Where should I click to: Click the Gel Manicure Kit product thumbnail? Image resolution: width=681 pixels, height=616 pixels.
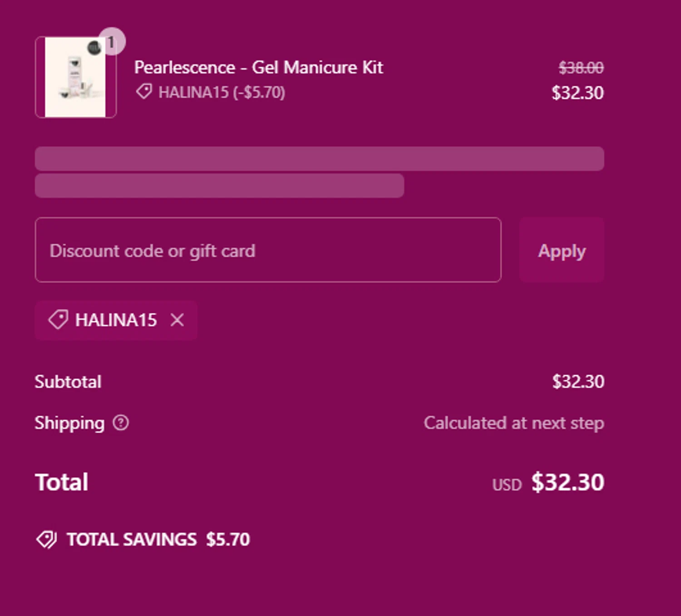tap(75, 78)
